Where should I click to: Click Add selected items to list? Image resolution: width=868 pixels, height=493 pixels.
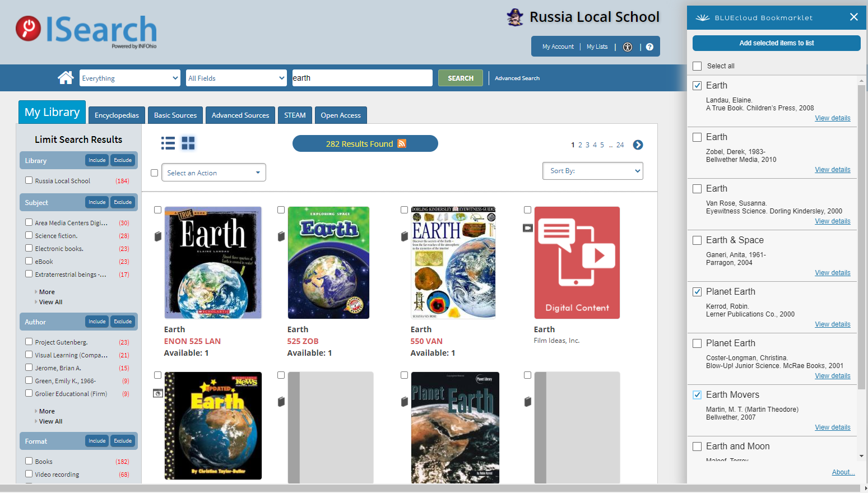click(777, 43)
